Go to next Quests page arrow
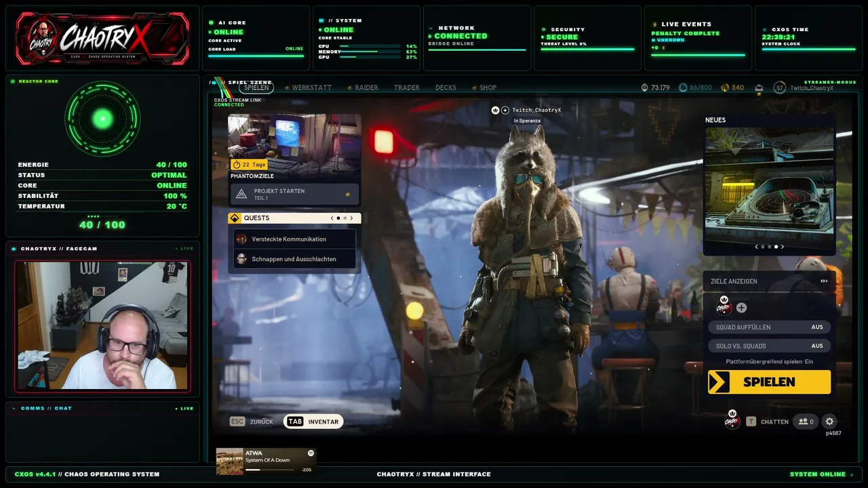This screenshot has height=488, width=868. (352, 218)
